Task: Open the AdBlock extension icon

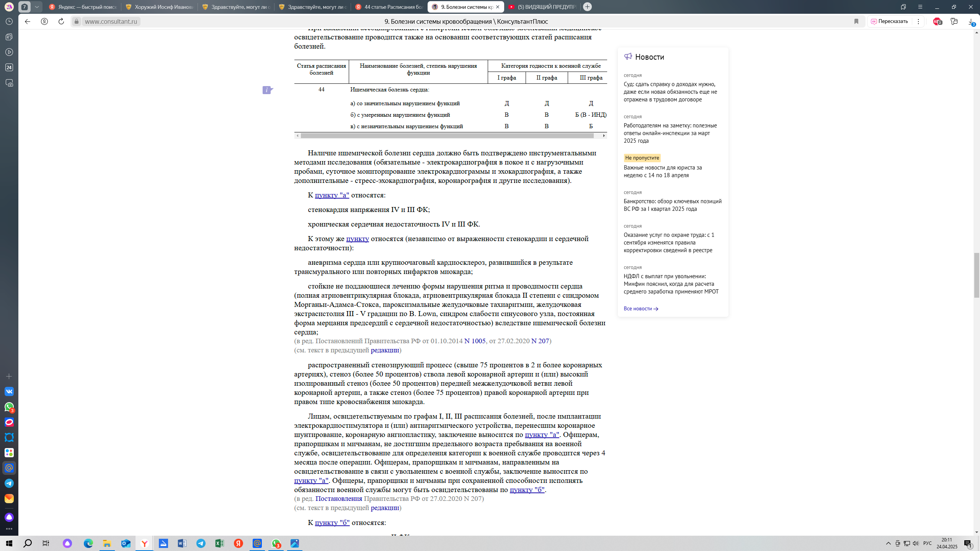Action: click(x=937, y=21)
